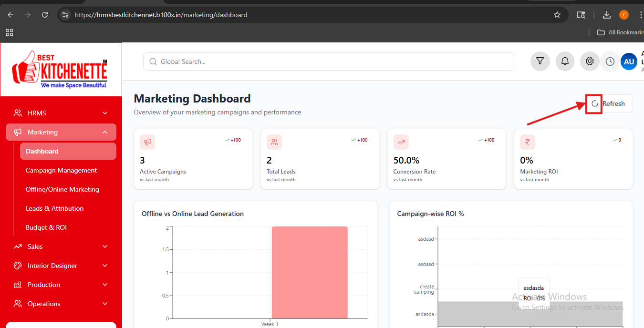
Task: Expand the Sales sidebar menu
Action: pyautogui.click(x=61, y=246)
